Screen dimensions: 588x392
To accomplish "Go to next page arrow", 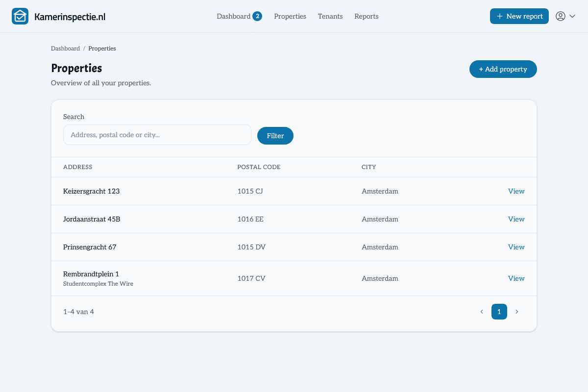I will (x=517, y=312).
